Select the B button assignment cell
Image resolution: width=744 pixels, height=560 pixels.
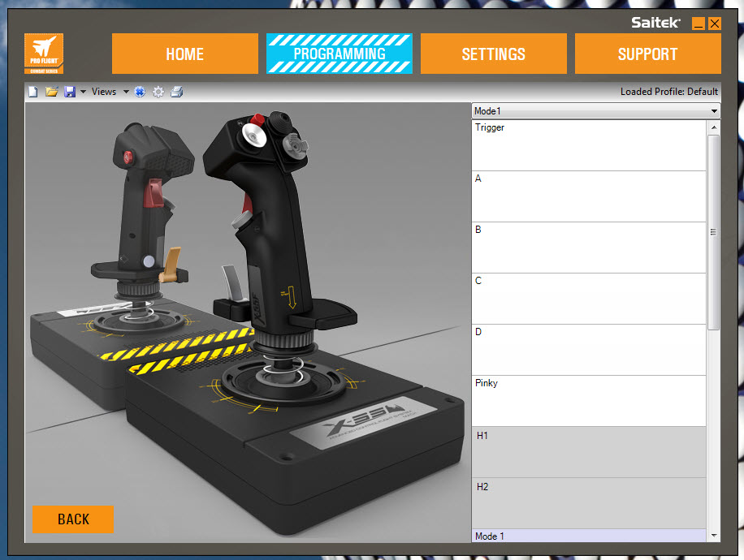(589, 248)
